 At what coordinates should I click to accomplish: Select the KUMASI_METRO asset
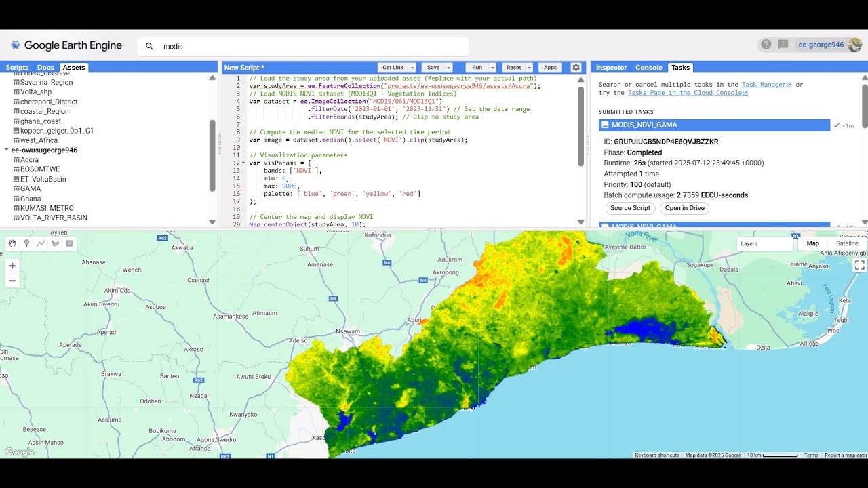[x=47, y=208]
